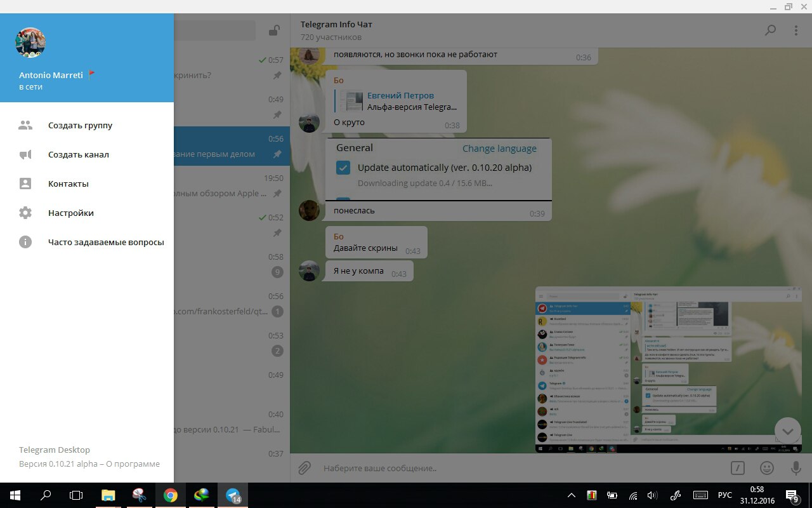Open Windows Start menu
The width and height of the screenshot is (812, 508).
coord(15,495)
